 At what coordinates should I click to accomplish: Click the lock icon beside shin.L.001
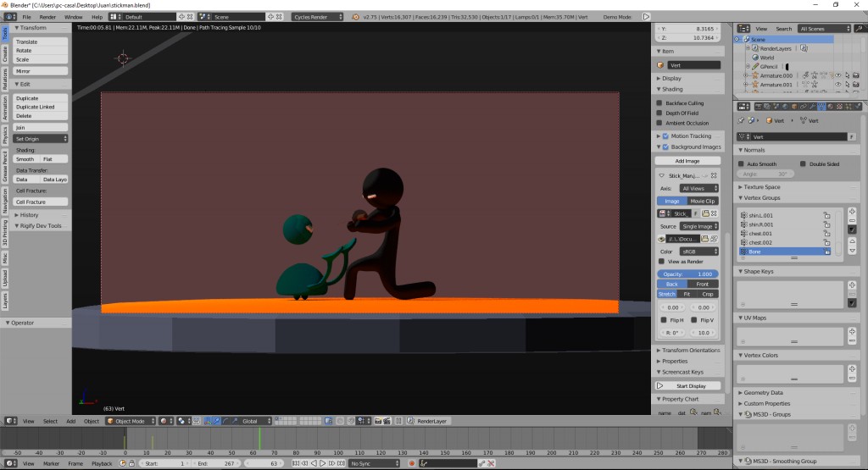pyautogui.click(x=826, y=216)
